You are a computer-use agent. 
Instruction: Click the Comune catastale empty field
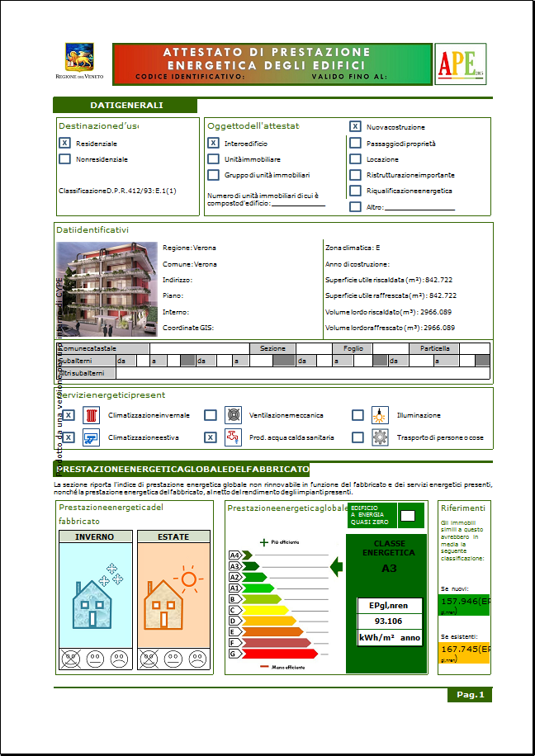point(200,348)
